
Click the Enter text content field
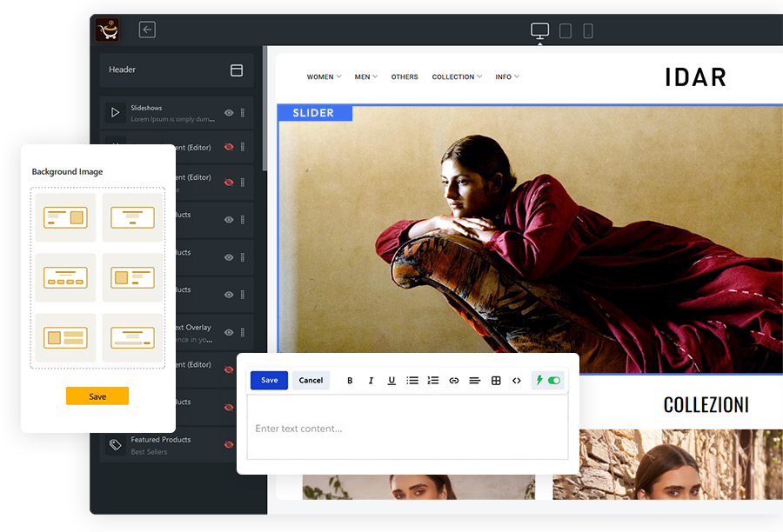[407, 429]
